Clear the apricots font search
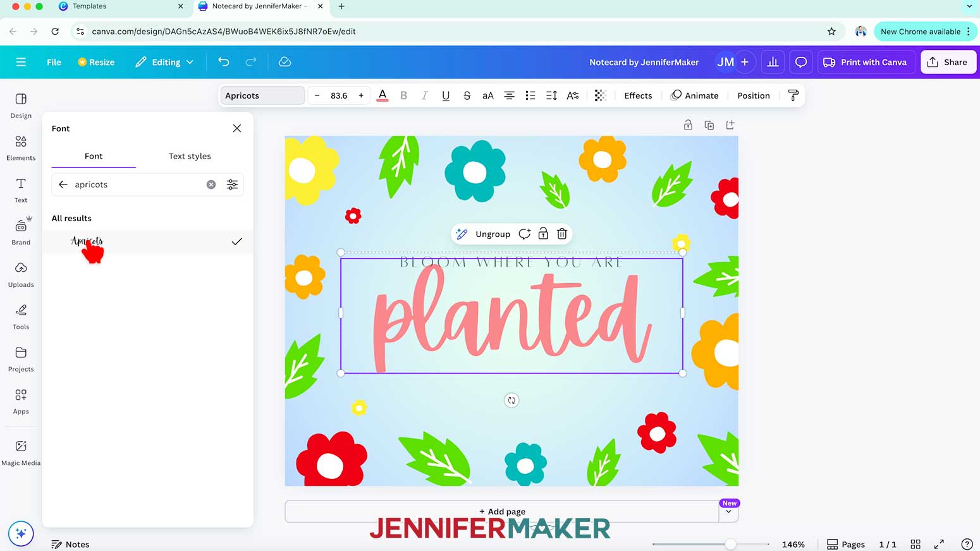The width and height of the screenshot is (980, 551). point(211,185)
